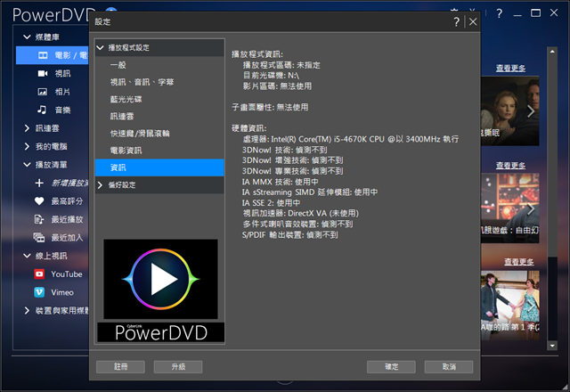
Task: Collapse the 媒體庫 tree node
Action: (27, 37)
